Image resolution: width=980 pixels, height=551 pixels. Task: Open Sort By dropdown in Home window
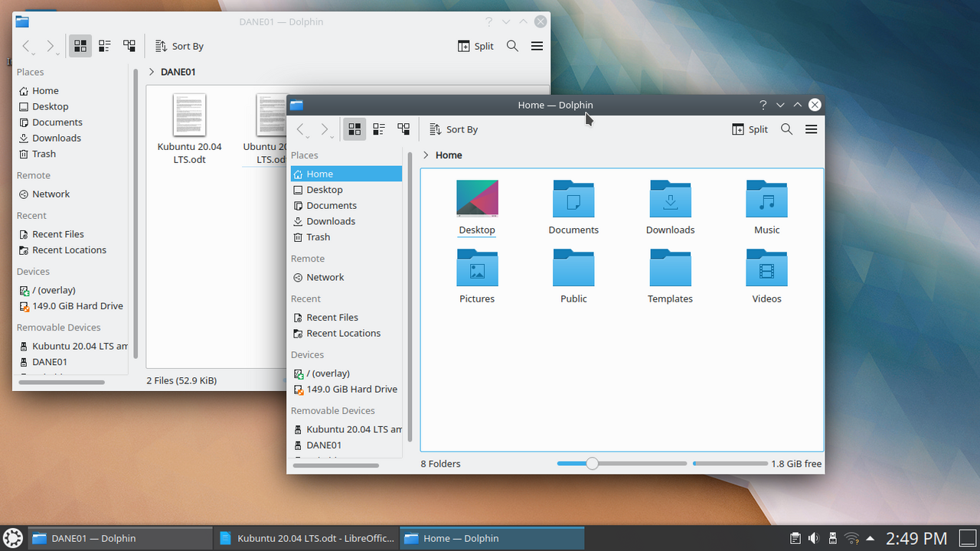tap(453, 129)
